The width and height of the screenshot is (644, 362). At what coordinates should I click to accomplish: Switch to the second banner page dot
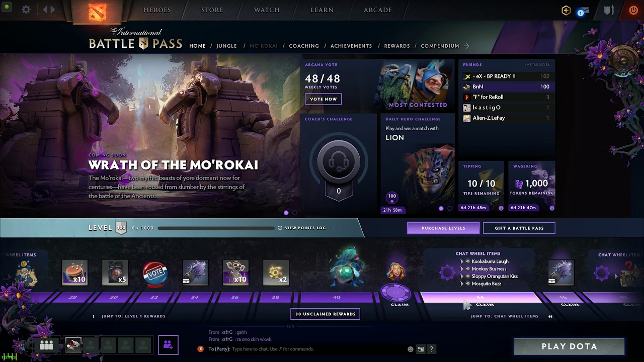[x=295, y=213]
